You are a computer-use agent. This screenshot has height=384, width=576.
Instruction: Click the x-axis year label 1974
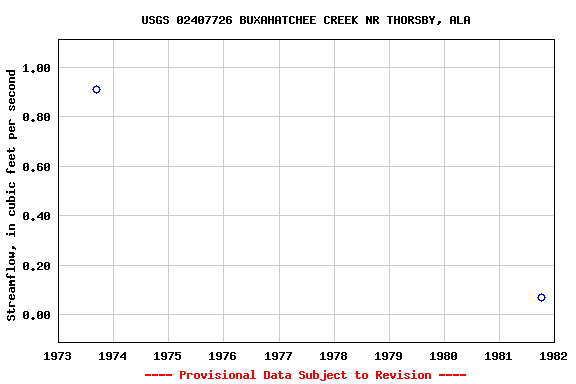click(x=112, y=356)
